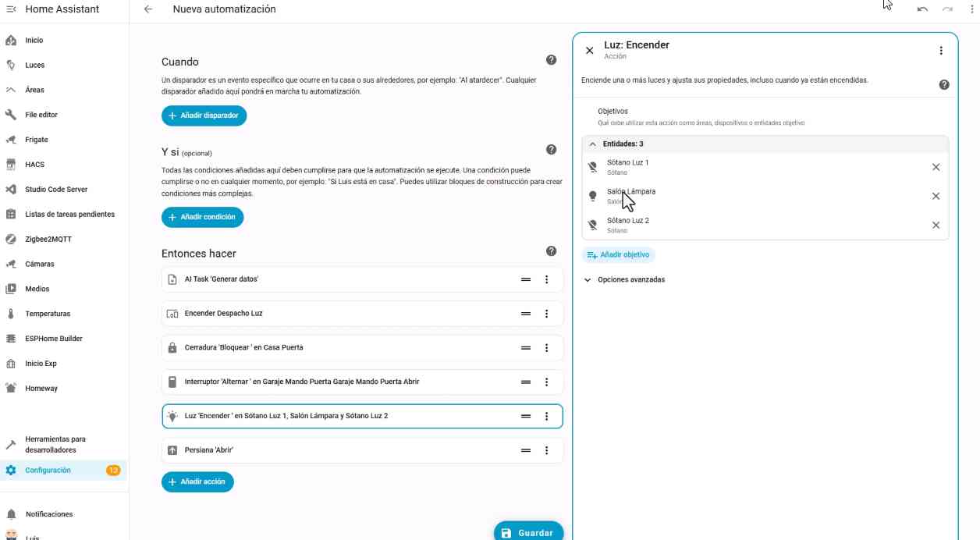Screen dimensions: 980x540
Task: Click the Añadir disparador button
Action: [204, 115]
